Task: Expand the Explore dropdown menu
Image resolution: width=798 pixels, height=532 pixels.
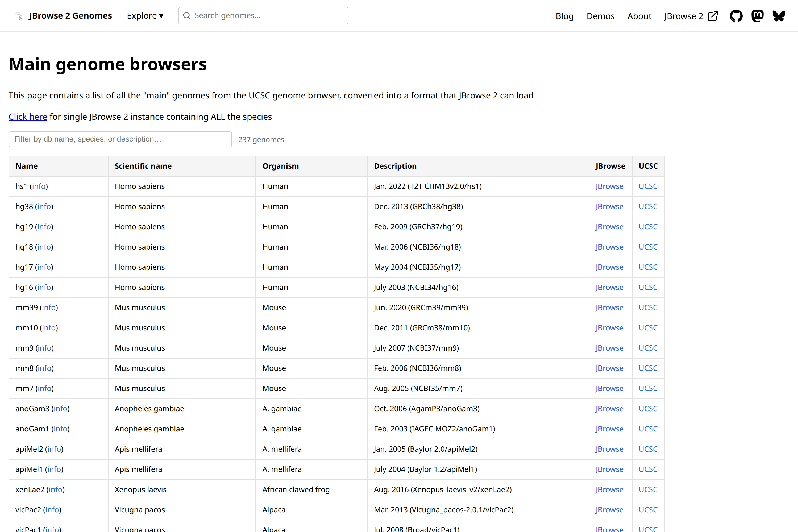Action: [x=145, y=16]
